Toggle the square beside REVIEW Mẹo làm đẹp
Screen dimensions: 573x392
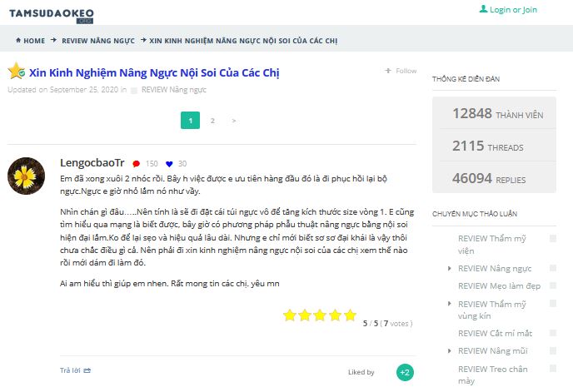pos(553,285)
